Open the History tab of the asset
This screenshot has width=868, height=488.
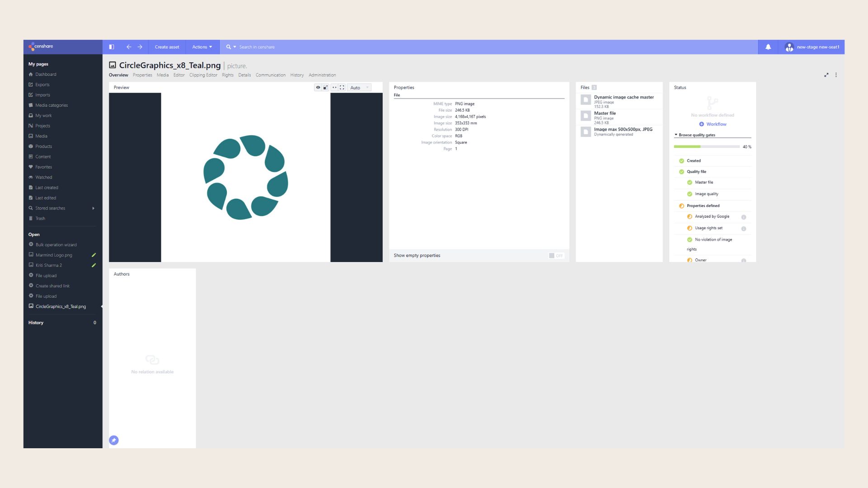297,75
